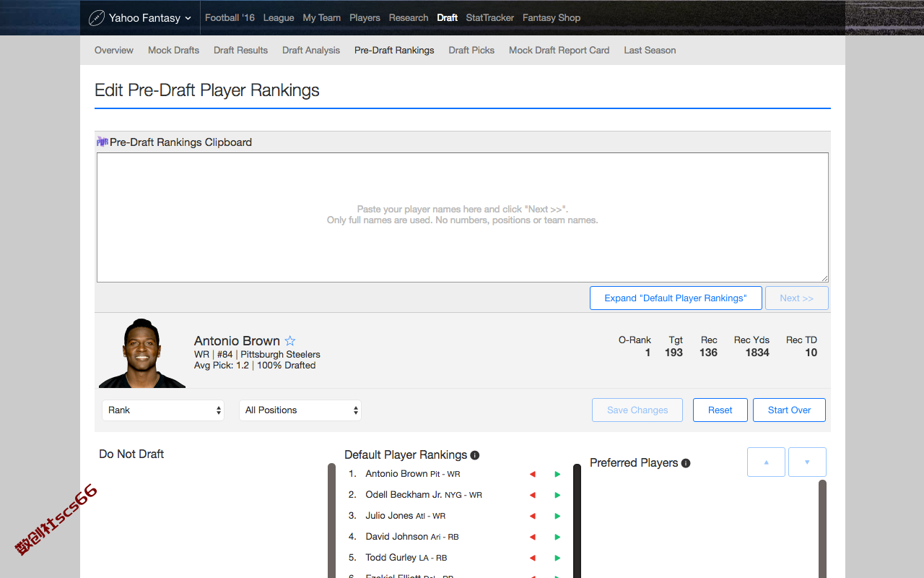Click the Yahoo Fantasy football logo icon

[x=97, y=17]
